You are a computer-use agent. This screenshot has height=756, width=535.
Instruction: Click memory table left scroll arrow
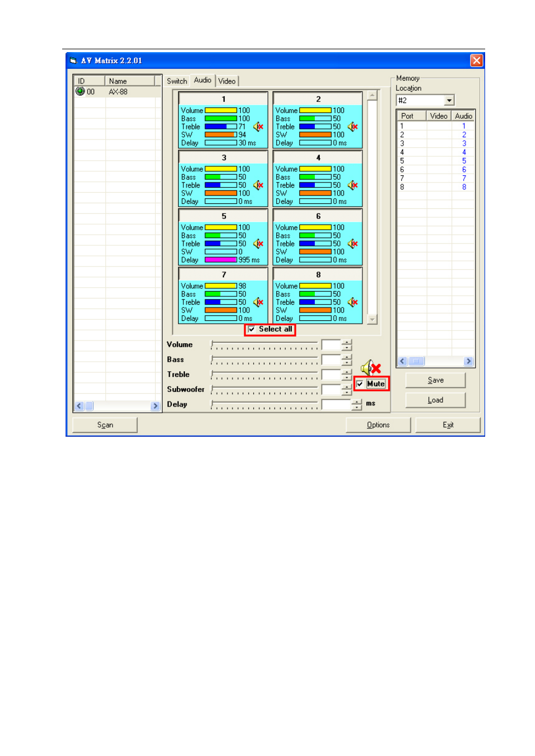pos(402,361)
